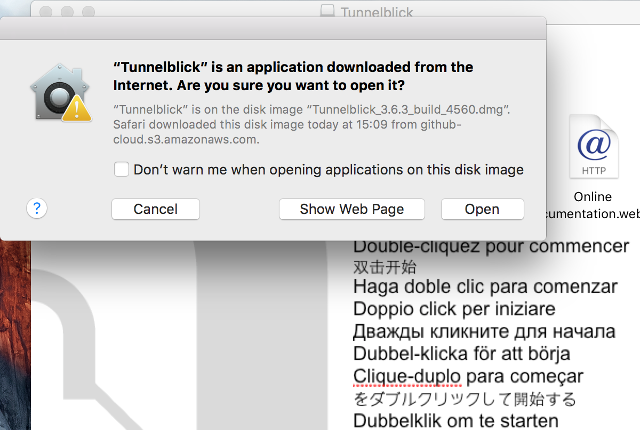Click the text 'Haga doble clic para comenzar'

tap(485, 286)
